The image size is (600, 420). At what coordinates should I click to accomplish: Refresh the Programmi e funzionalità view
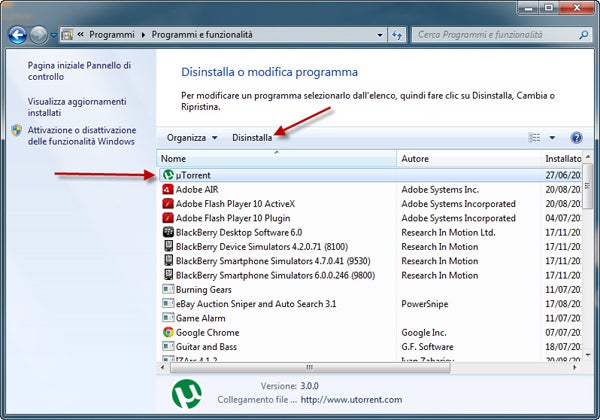pyautogui.click(x=397, y=35)
